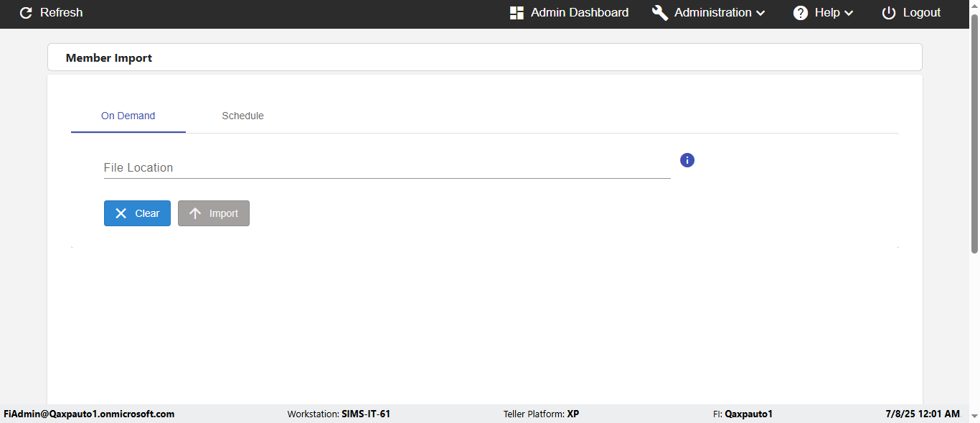Click the Refresh text label
The height and width of the screenshot is (423, 980).
62,13
